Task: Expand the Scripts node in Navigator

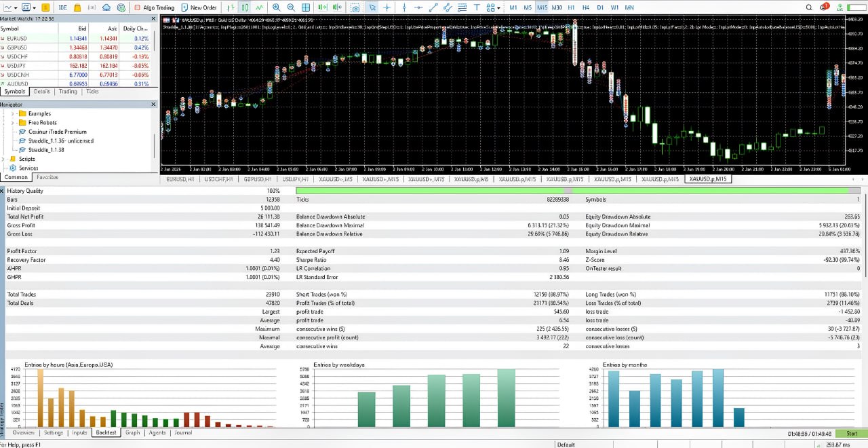Action: [x=4, y=159]
